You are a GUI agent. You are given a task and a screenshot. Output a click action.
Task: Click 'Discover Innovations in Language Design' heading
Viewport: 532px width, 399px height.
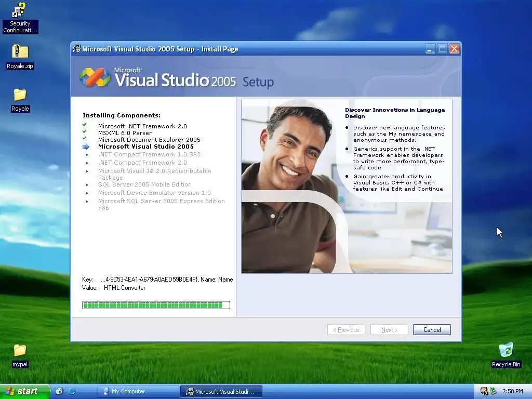(395, 113)
